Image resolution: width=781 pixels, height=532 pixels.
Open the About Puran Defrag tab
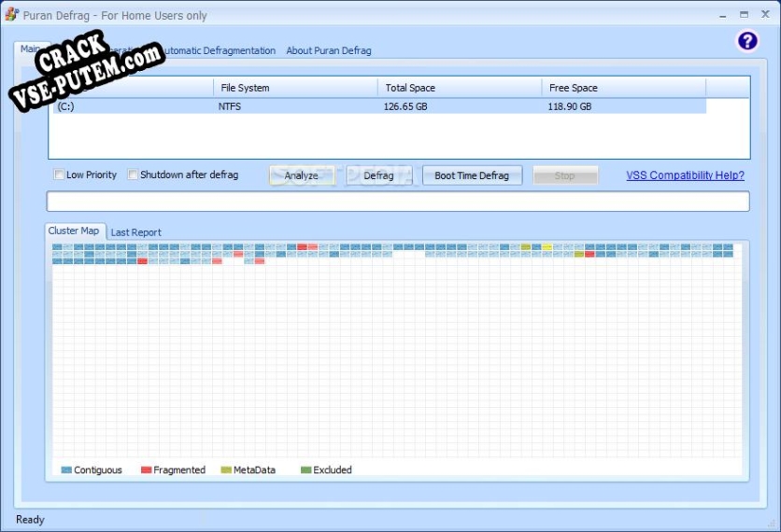coord(329,50)
